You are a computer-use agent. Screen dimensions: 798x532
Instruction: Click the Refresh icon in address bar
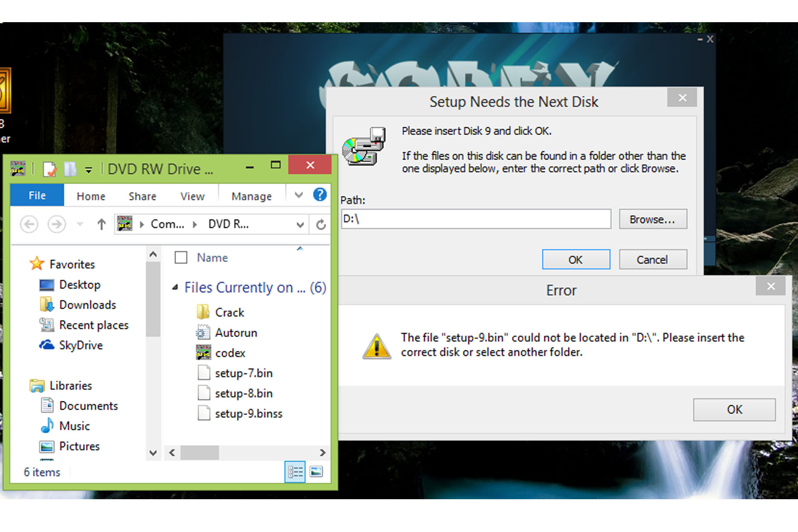321,225
